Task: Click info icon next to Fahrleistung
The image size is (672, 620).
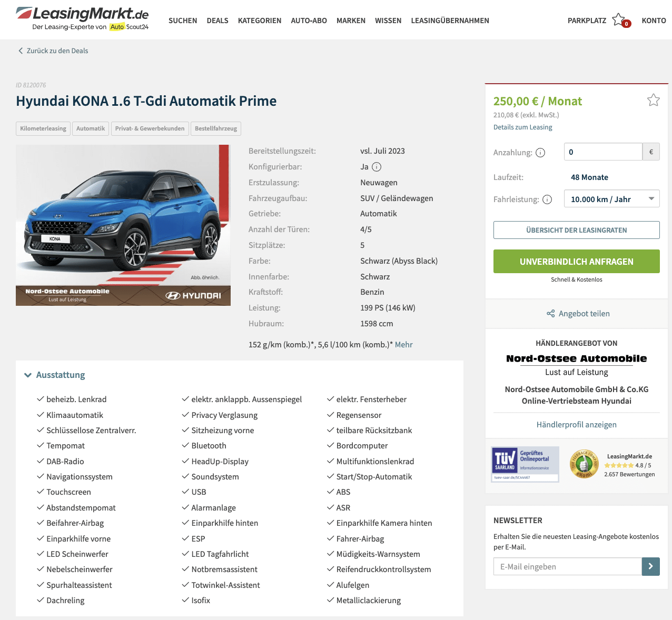Action: [547, 199]
